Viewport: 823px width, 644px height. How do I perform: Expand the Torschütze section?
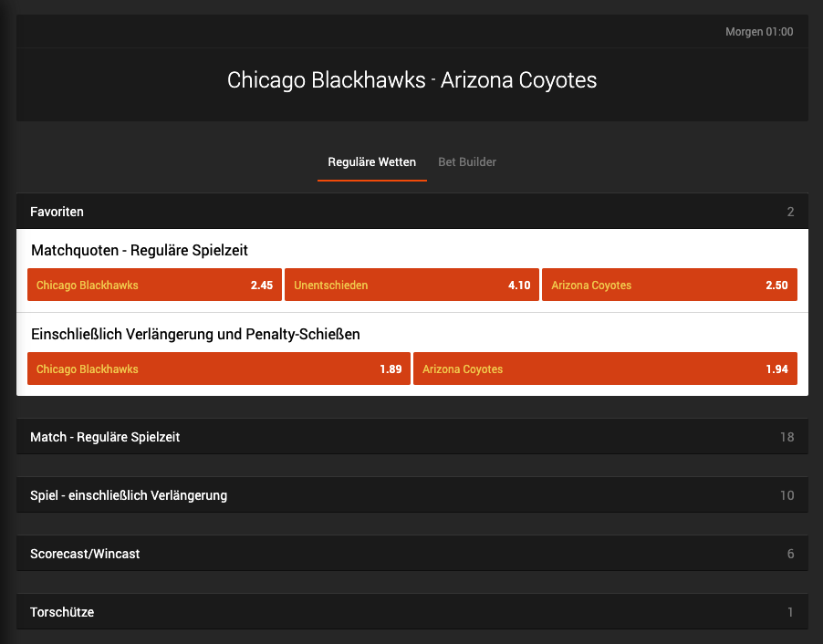[x=412, y=611]
